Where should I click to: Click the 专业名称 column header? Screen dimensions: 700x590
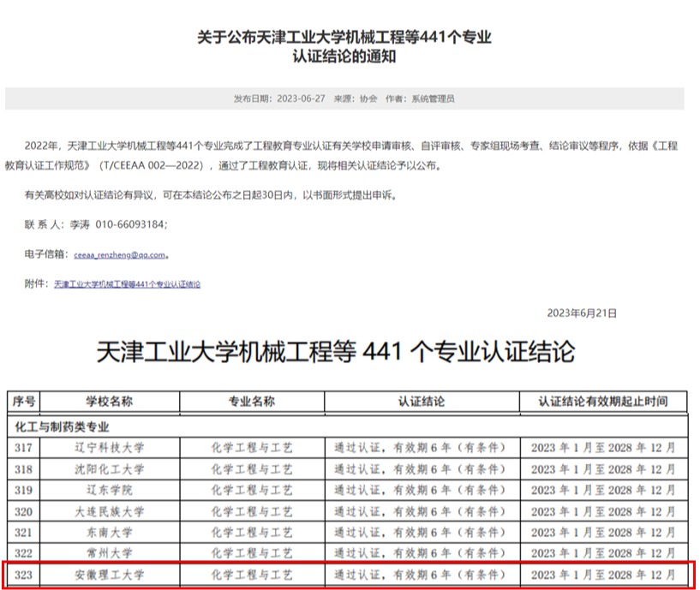[251, 402]
